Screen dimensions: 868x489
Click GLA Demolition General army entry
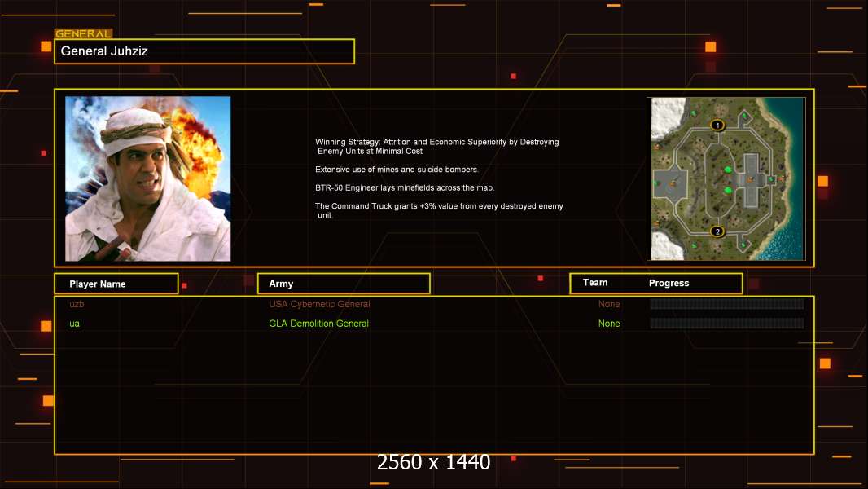[x=318, y=324]
